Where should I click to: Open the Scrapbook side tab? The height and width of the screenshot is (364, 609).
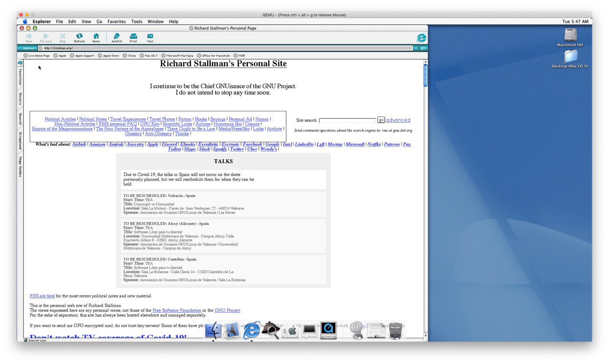click(x=20, y=141)
